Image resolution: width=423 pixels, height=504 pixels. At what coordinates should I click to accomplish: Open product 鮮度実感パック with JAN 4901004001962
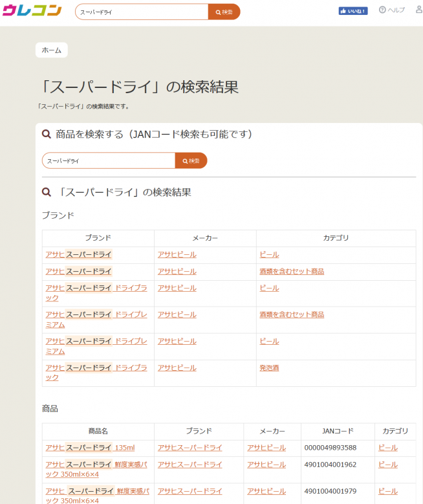coord(96,469)
